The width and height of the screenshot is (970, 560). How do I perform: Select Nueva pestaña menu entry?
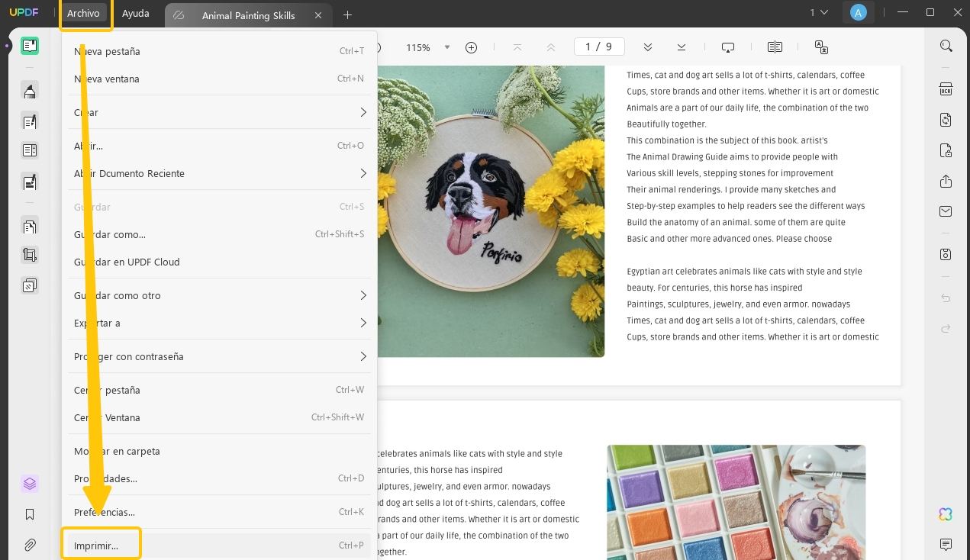point(219,51)
